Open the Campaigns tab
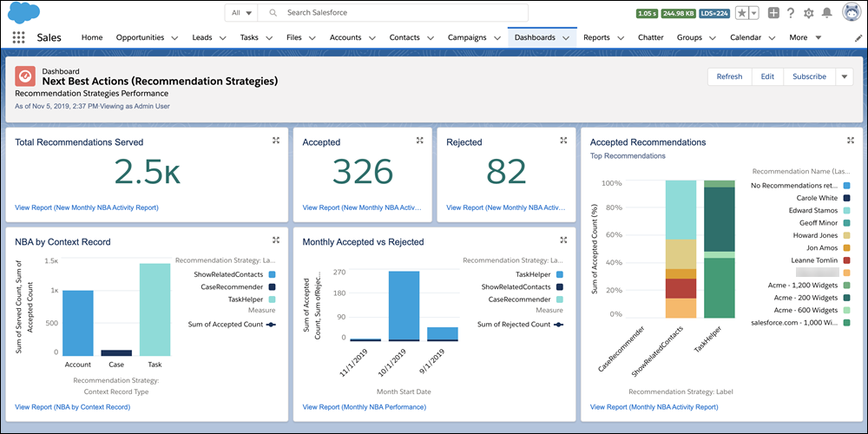This screenshot has height=434, width=868. click(467, 37)
